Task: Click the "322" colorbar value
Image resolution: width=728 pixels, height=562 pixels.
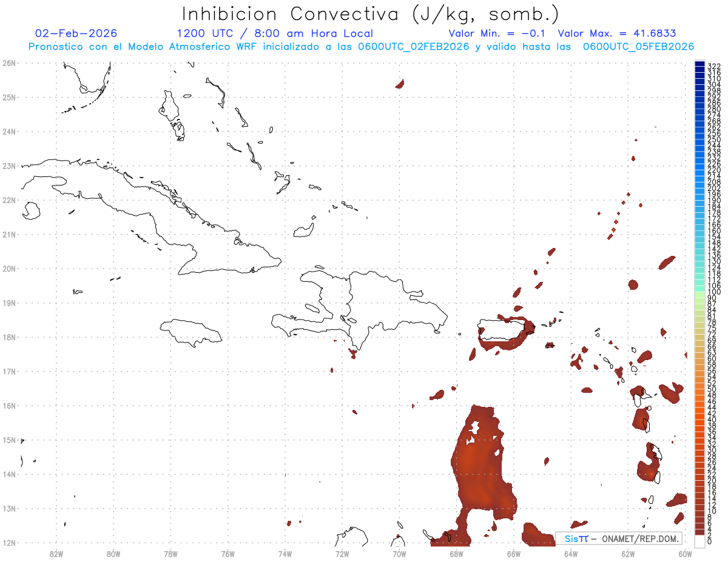Action: (713, 65)
